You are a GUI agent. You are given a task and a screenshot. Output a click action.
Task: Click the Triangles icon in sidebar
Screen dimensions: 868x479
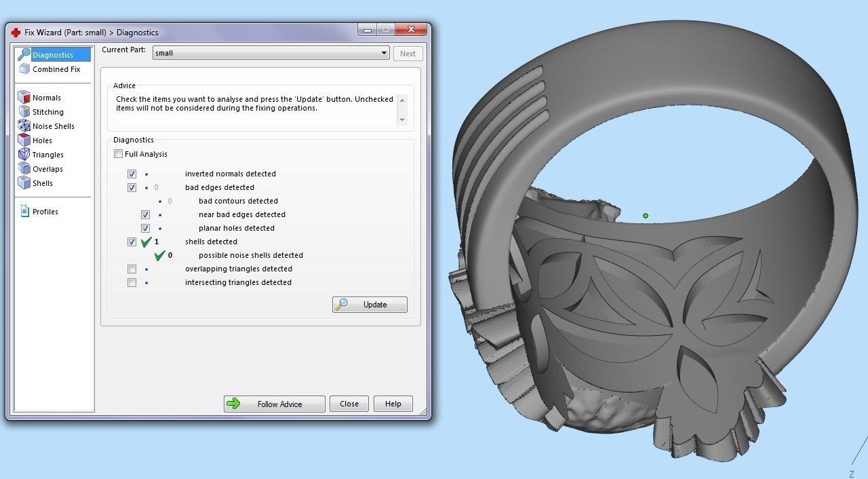tap(24, 155)
